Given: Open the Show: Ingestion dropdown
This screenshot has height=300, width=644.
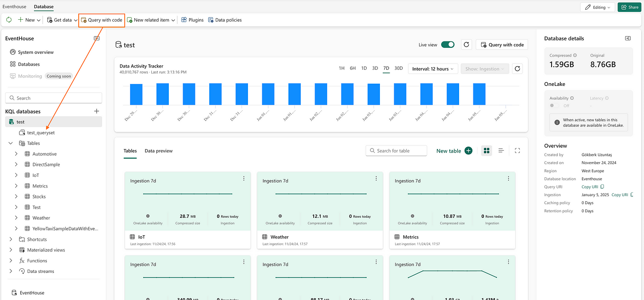Looking at the screenshot, I should tap(485, 69).
